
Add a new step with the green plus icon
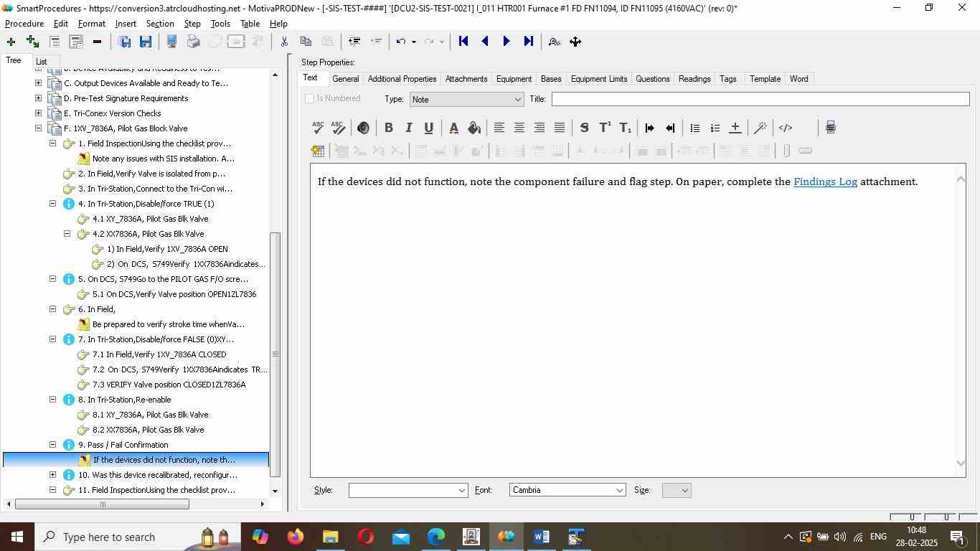coord(11,42)
